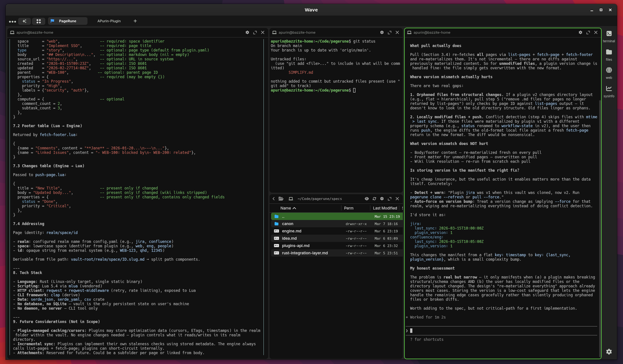This screenshot has width=623, height=364.
Task: Close the file browser block
Action: click(x=397, y=199)
